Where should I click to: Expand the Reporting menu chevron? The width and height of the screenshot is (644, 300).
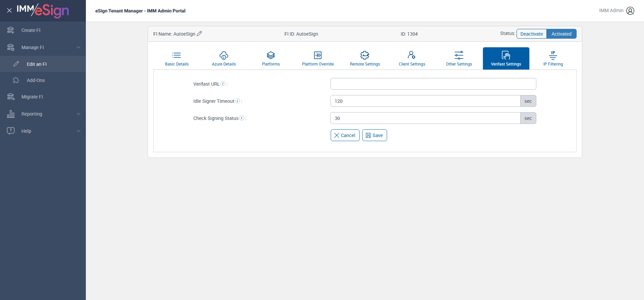(x=78, y=114)
